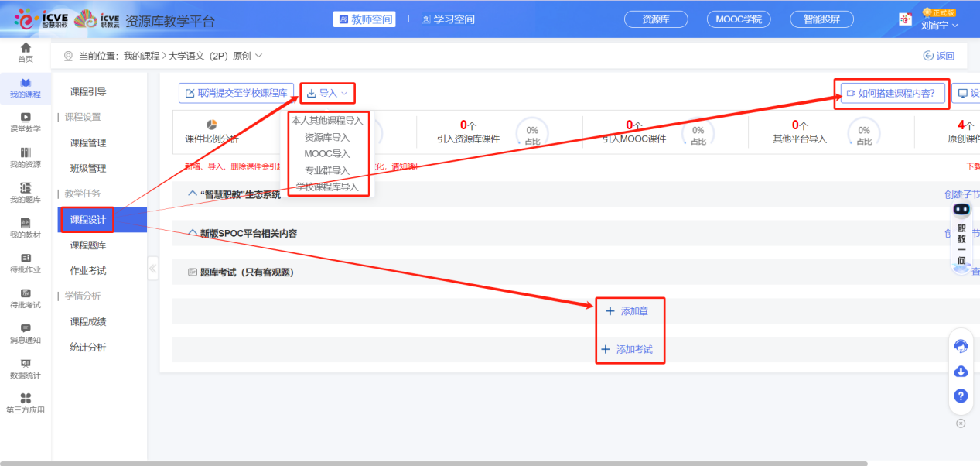Go to 我的教材 in the sidebar
The image size is (980, 466).
pos(26,228)
